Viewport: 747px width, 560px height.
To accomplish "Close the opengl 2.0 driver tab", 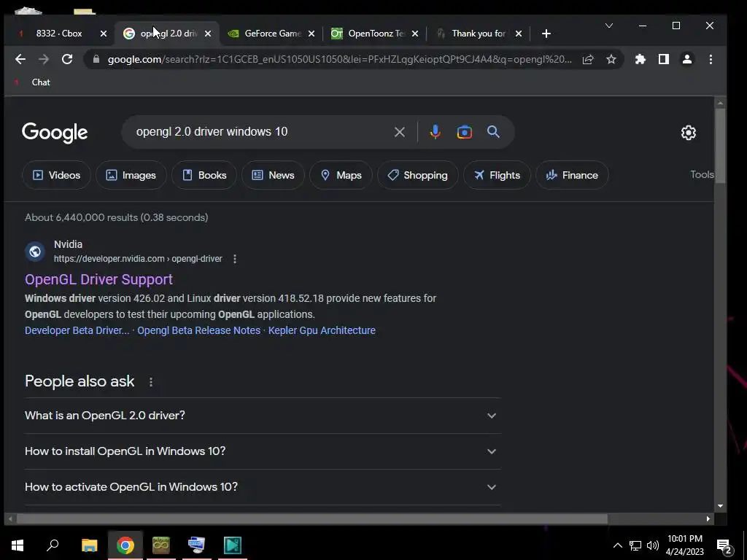I will 208,34.
